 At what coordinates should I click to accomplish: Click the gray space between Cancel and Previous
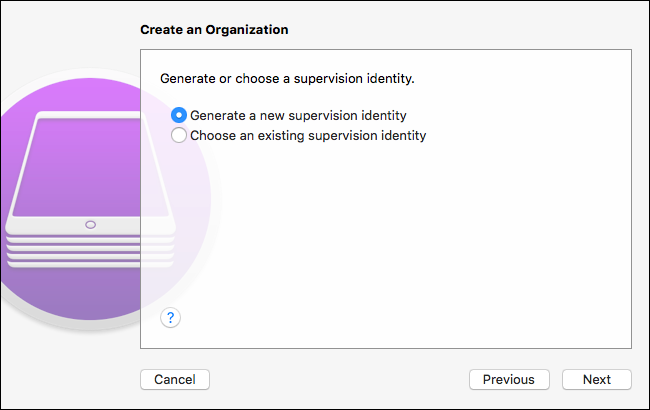(340, 379)
